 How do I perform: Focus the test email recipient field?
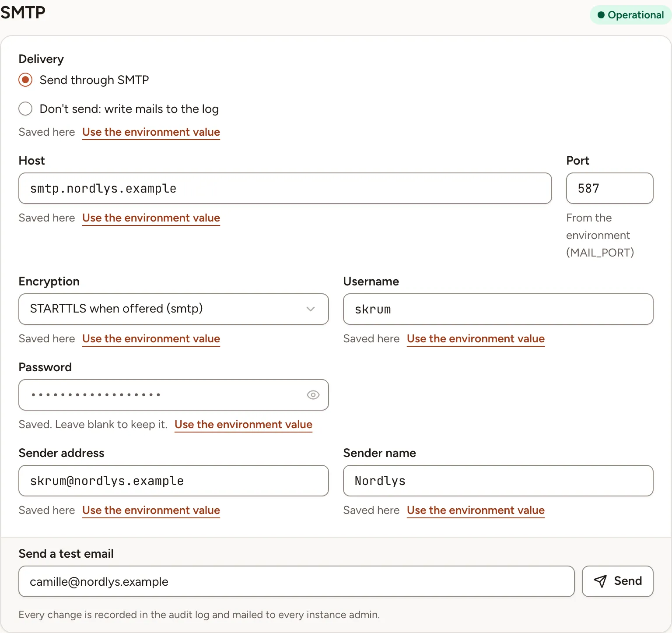(x=297, y=581)
